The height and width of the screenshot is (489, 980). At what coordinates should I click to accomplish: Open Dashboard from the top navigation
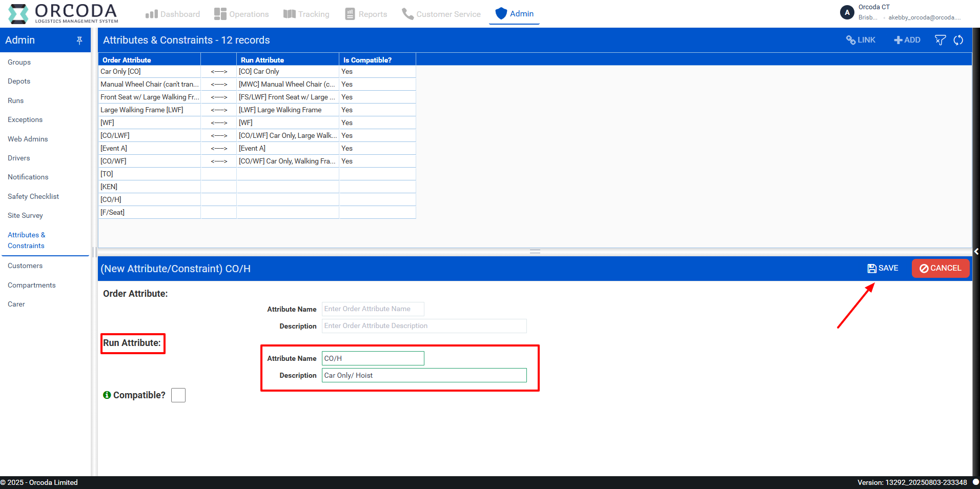click(173, 14)
